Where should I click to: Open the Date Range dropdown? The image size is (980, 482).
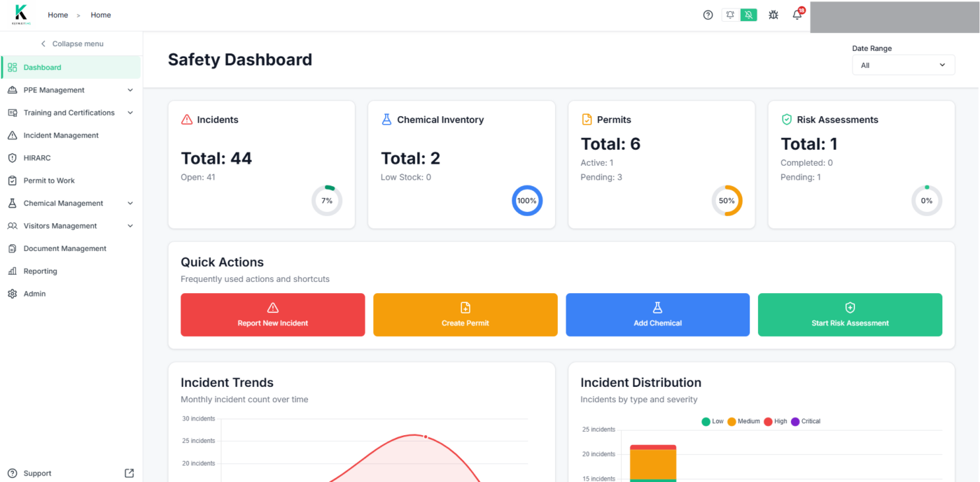(903, 64)
